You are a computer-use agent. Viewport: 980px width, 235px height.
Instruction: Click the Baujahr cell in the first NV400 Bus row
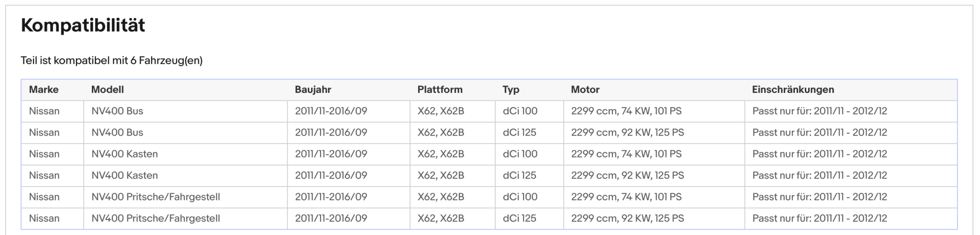click(348, 111)
